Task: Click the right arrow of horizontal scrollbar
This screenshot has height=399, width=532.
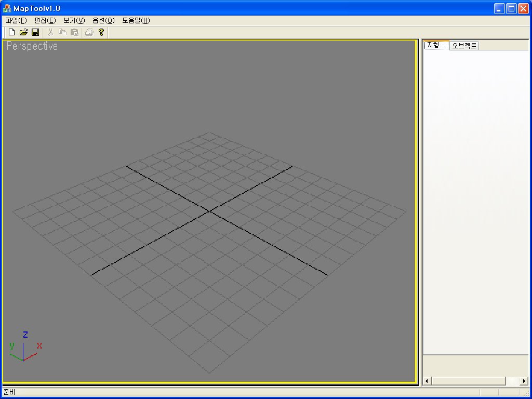Action: (524, 381)
